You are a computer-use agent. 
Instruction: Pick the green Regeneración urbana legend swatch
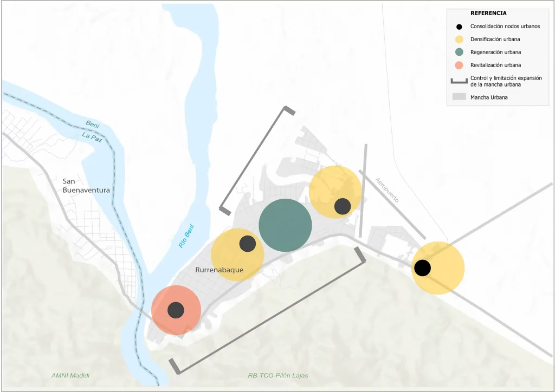459,52
